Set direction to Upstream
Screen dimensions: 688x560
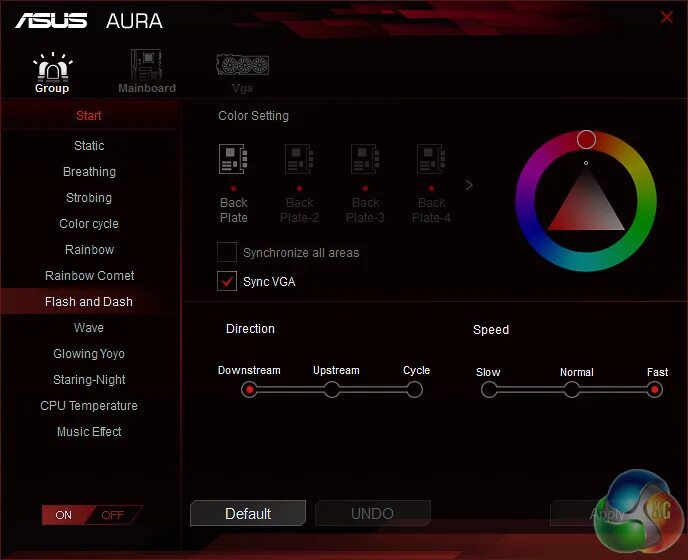[x=332, y=389]
